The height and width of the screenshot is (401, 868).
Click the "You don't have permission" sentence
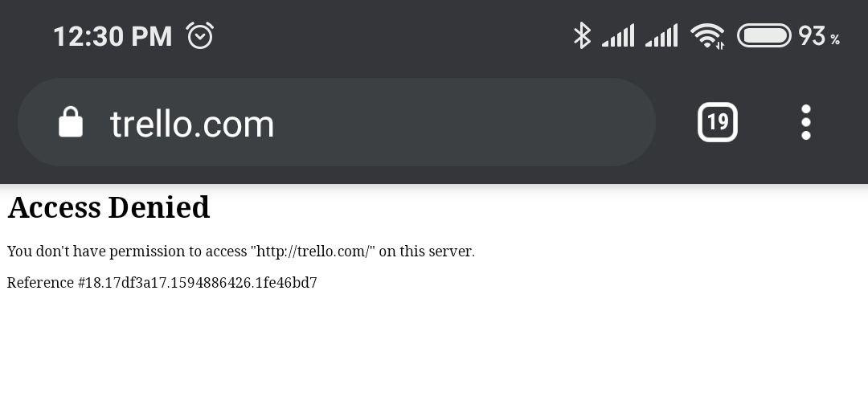tap(241, 252)
